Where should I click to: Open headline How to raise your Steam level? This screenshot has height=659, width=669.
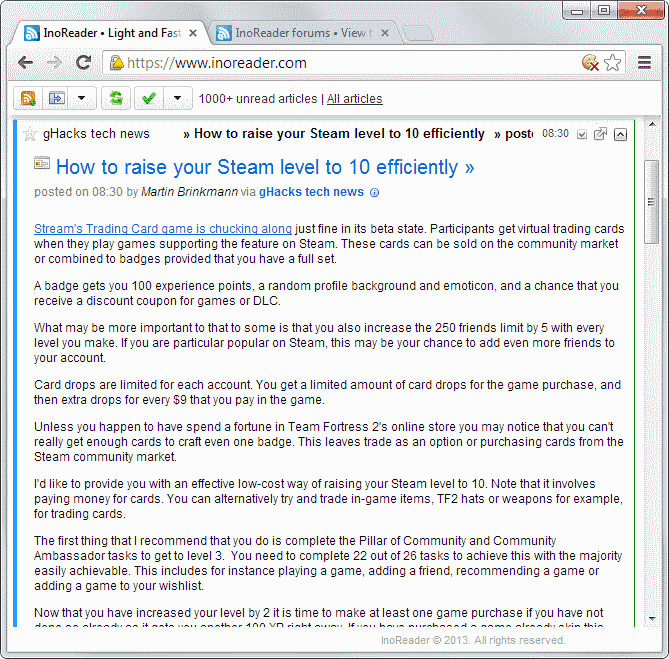tap(265, 167)
